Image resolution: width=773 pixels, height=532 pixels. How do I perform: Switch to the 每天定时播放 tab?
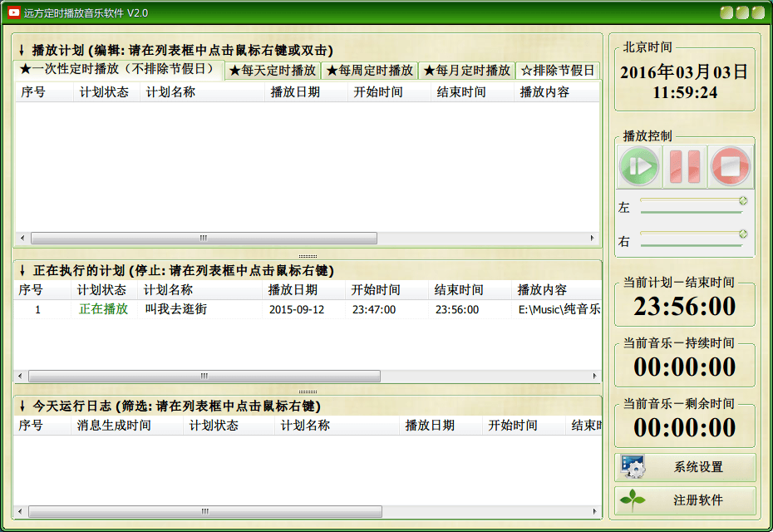pyautogui.click(x=273, y=71)
